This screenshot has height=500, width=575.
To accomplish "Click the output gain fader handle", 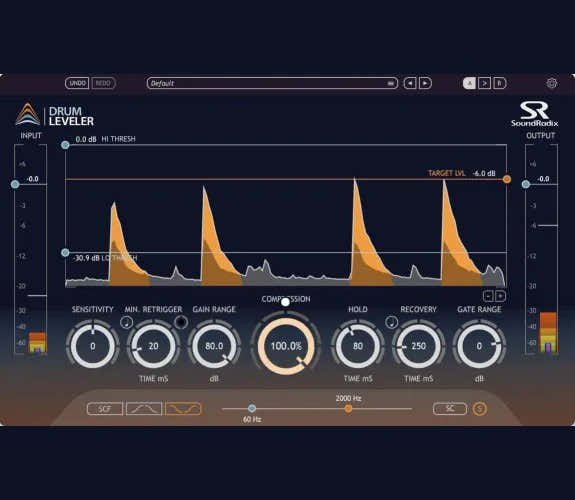I will 526,184.
